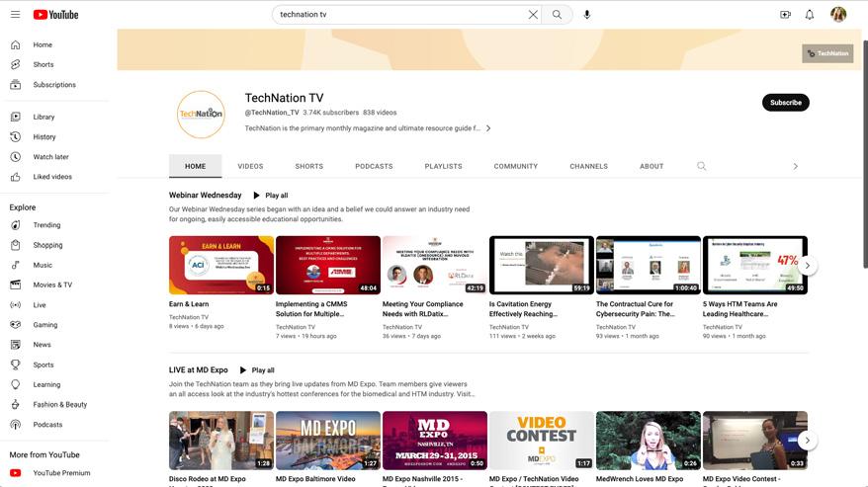The width and height of the screenshot is (868, 487).
Task: Show next Webinar Wednesday videos arrow
Action: 807,266
